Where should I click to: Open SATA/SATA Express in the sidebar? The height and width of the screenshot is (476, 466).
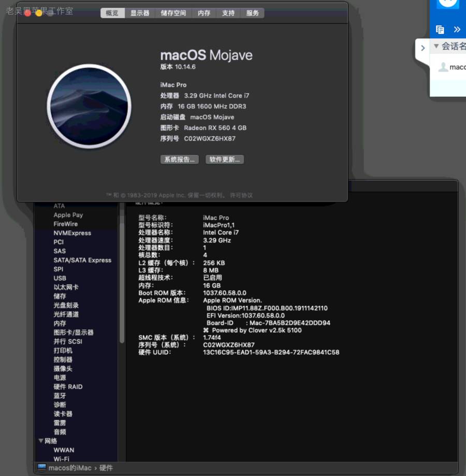click(x=82, y=260)
